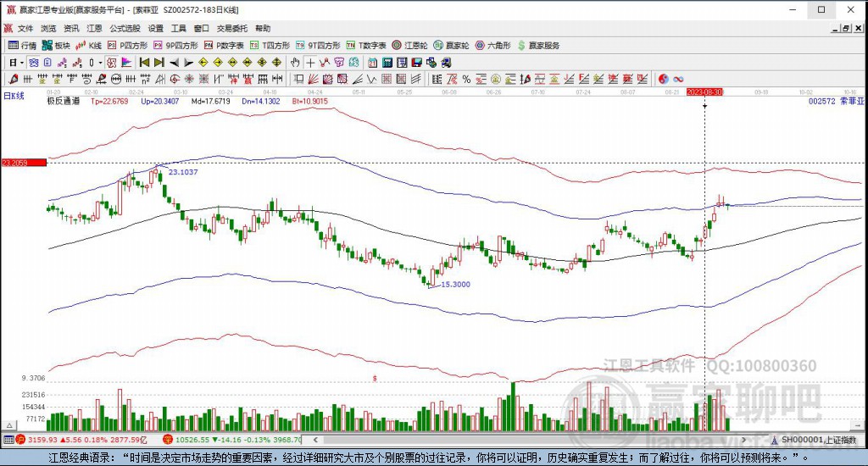Click the red 23.2059 price tag
The image size is (868, 466).
pos(24,163)
